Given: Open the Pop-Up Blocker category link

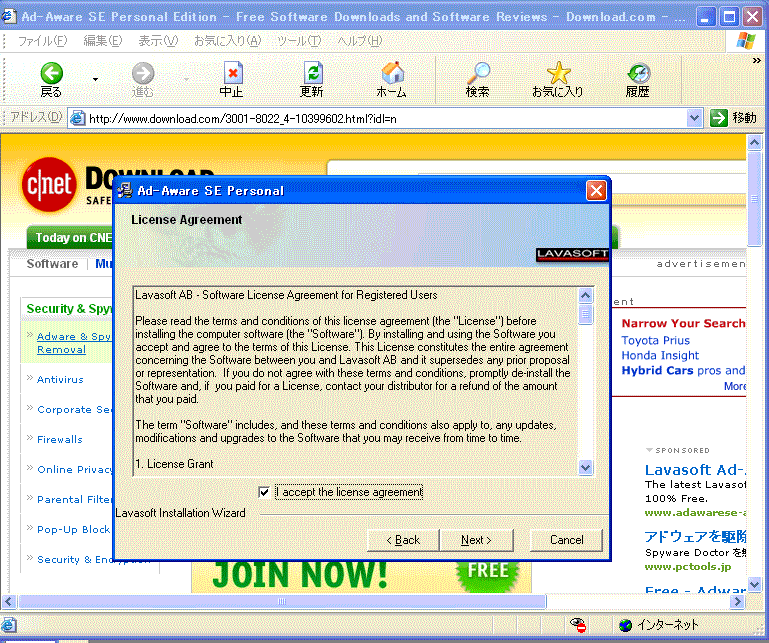Looking at the screenshot, I should (x=74, y=529).
